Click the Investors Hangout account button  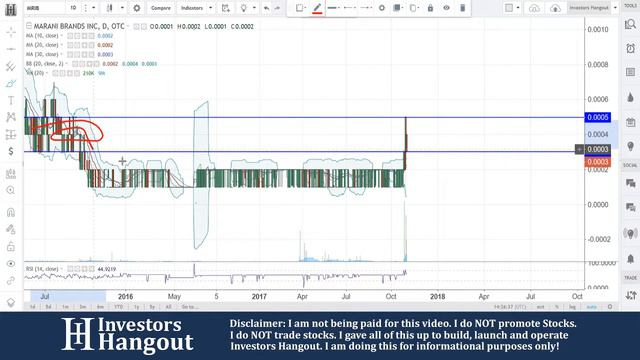point(589,8)
